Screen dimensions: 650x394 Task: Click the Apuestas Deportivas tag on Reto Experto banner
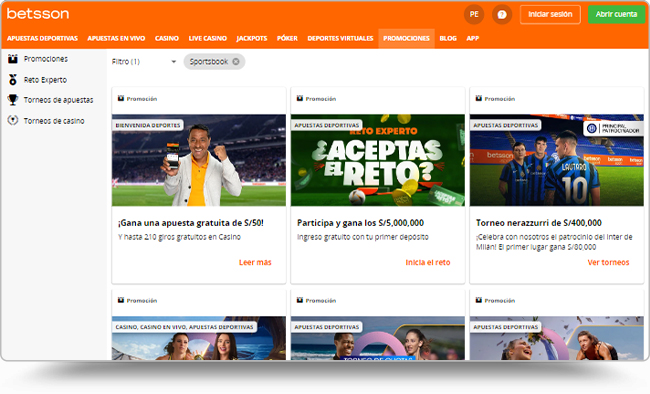(x=327, y=125)
